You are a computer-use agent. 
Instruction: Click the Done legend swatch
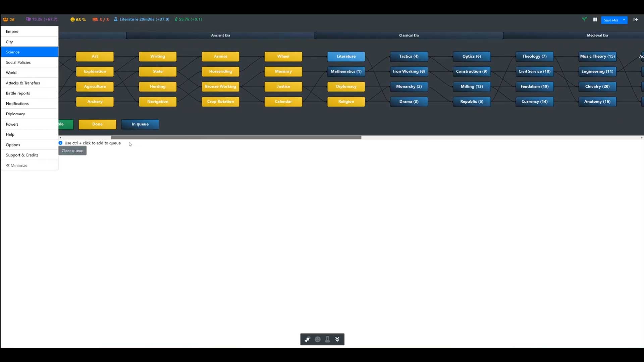pos(97,124)
